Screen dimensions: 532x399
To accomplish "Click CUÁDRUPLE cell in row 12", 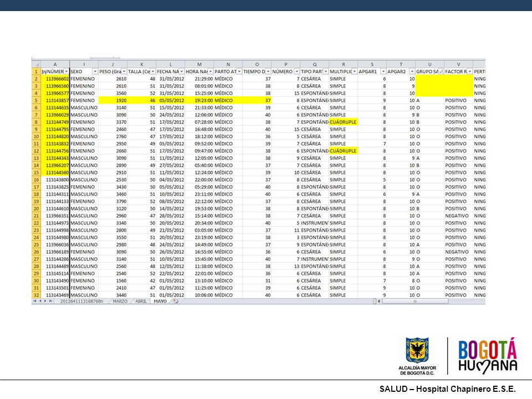I will coord(344,151).
